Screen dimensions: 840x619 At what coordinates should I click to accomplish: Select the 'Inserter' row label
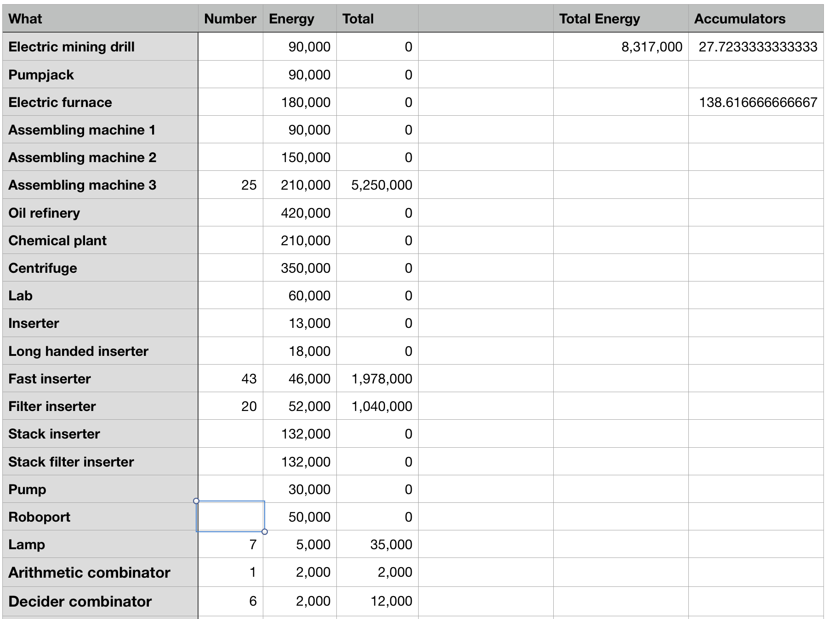click(100, 323)
